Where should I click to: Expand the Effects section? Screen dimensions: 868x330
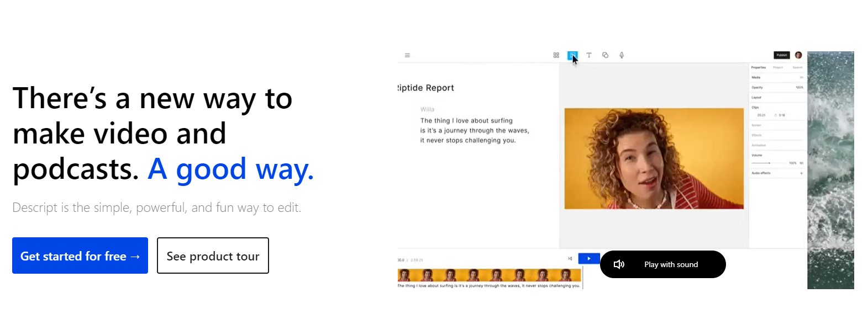[777, 135]
